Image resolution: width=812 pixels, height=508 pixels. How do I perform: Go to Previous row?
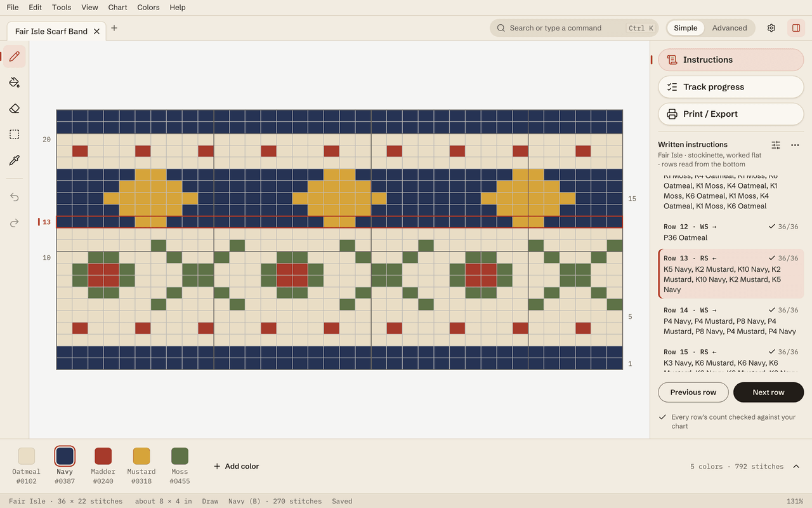pyautogui.click(x=693, y=392)
